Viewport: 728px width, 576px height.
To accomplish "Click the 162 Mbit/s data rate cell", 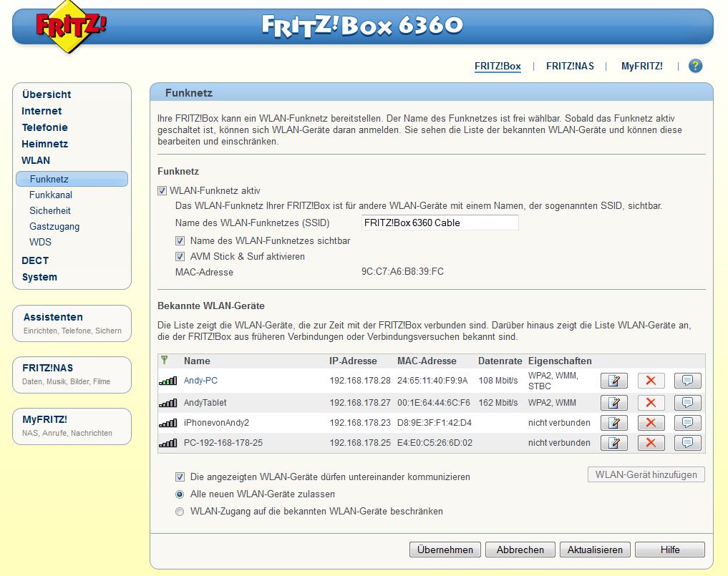I will coord(498,403).
